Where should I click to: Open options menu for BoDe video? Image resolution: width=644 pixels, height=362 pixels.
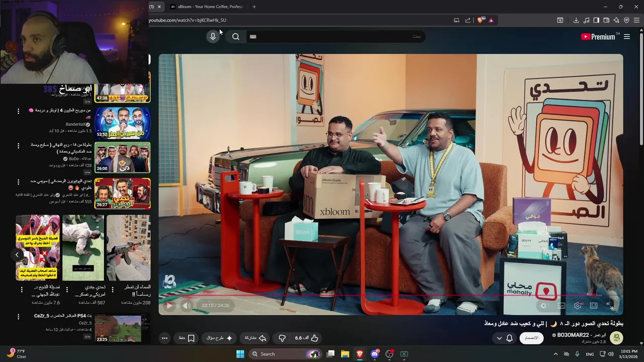pyautogui.click(x=18, y=146)
